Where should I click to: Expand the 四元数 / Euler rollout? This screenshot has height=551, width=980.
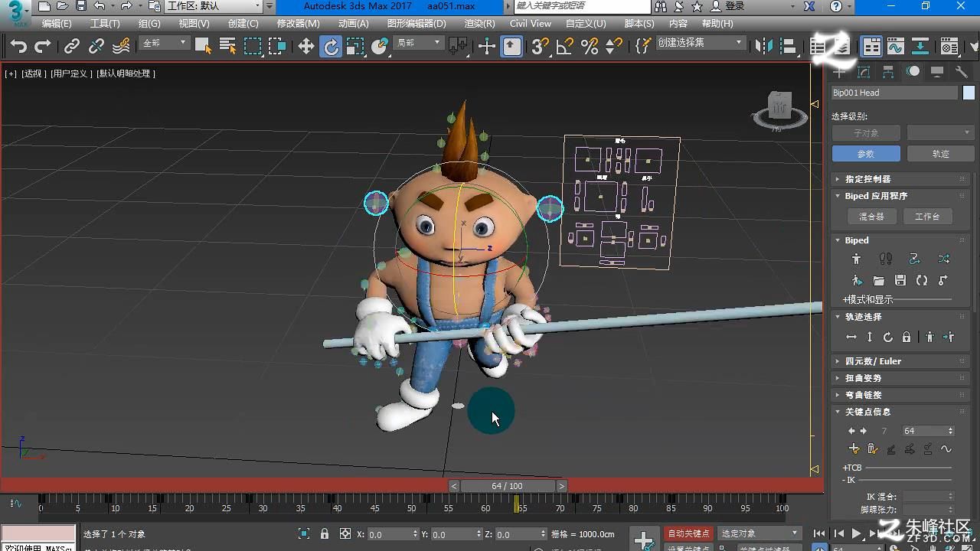click(x=900, y=361)
